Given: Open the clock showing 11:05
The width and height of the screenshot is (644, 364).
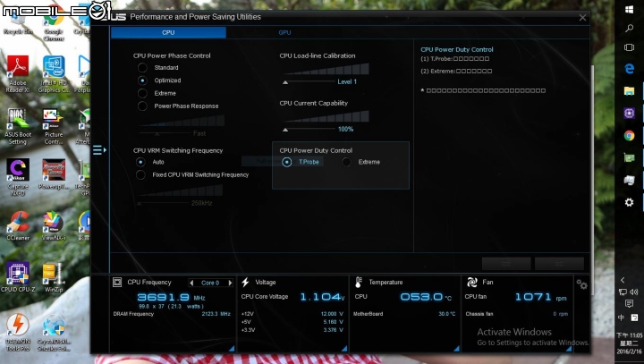Looking at the screenshot, I should pyautogui.click(x=629, y=343).
